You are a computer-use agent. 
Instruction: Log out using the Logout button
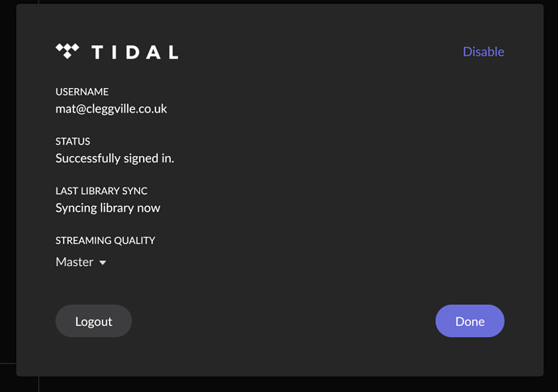(94, 321)
